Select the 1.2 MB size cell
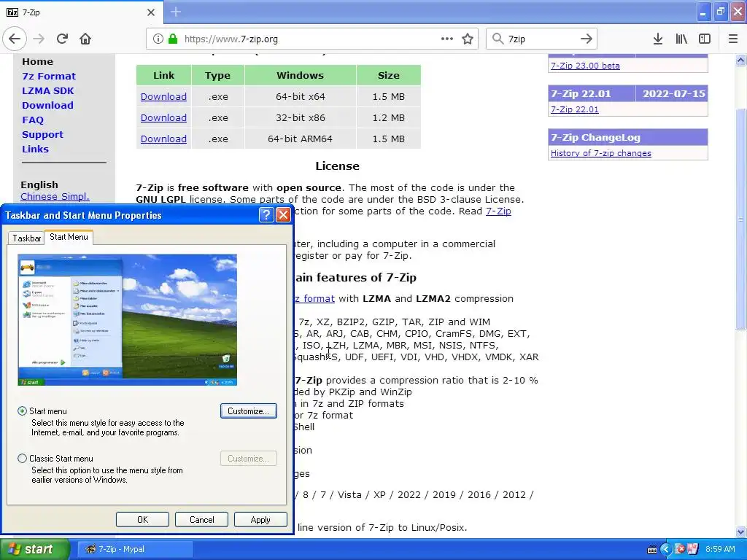The width and height of the screenshot is (747, 560). 389,117
